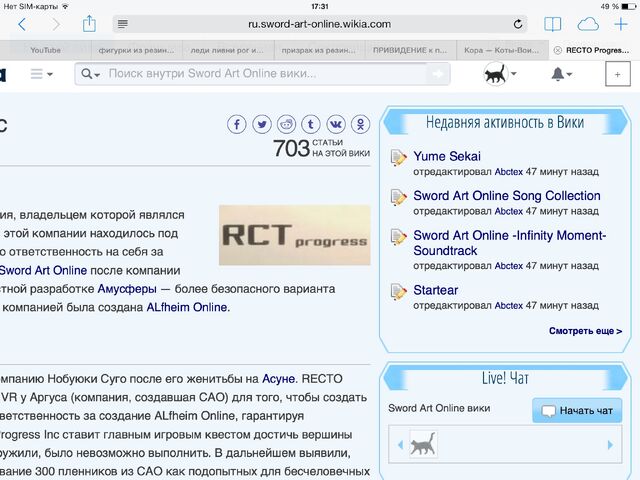
Task: Open Sword Art Online Song Collection link
Action: click(507, 196)
